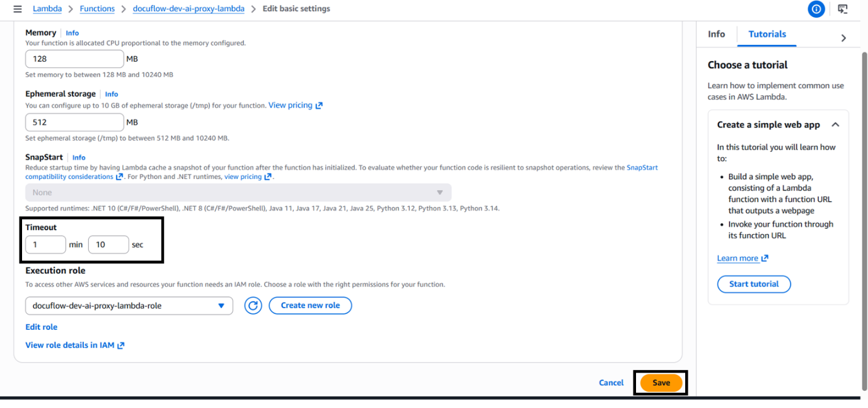Open the hamburger navigation menu

[x=18, y=9]
